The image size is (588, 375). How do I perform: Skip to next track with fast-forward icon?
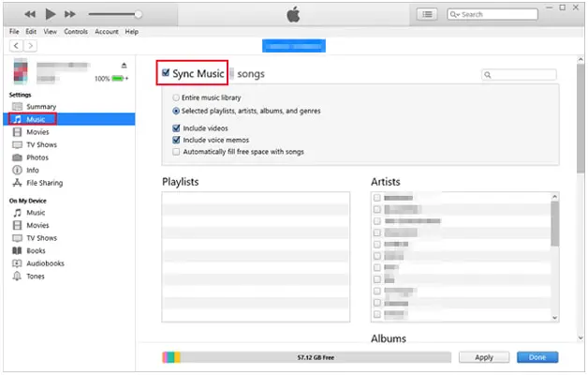69,14
